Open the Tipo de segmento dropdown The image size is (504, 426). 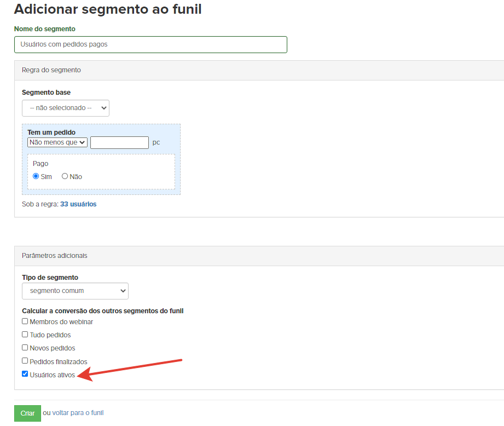(75, 291)
